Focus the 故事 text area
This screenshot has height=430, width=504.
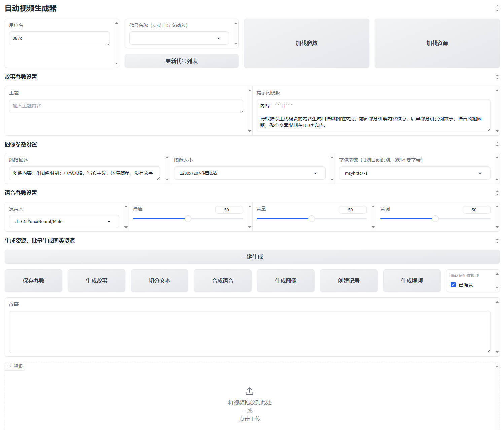(x=250, y=332)
